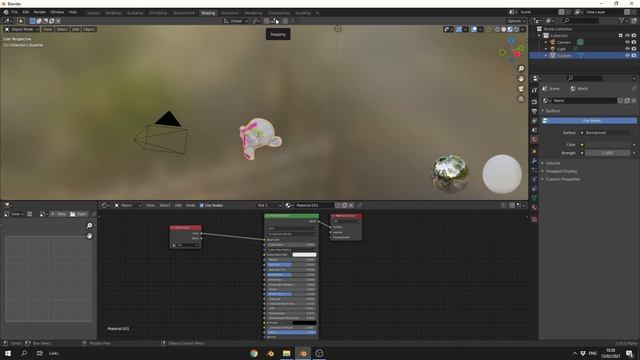640x360 pixels.
Task: Toggle Suzanne visibility eye in outliner
Action: (x=627, y=55)
